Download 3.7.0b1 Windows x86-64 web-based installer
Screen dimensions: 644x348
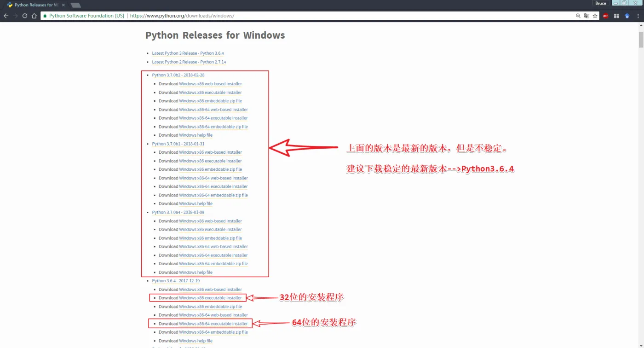(x=213, y=178)
